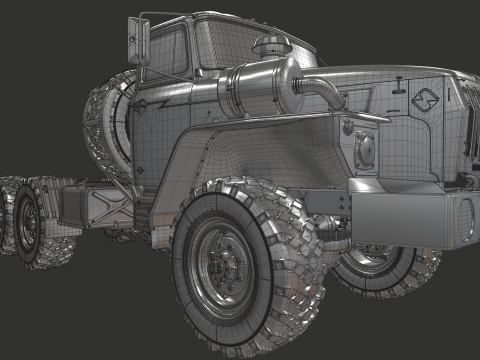
Task: Select the cylindrical air filter canister
Action: coord(260,88)
